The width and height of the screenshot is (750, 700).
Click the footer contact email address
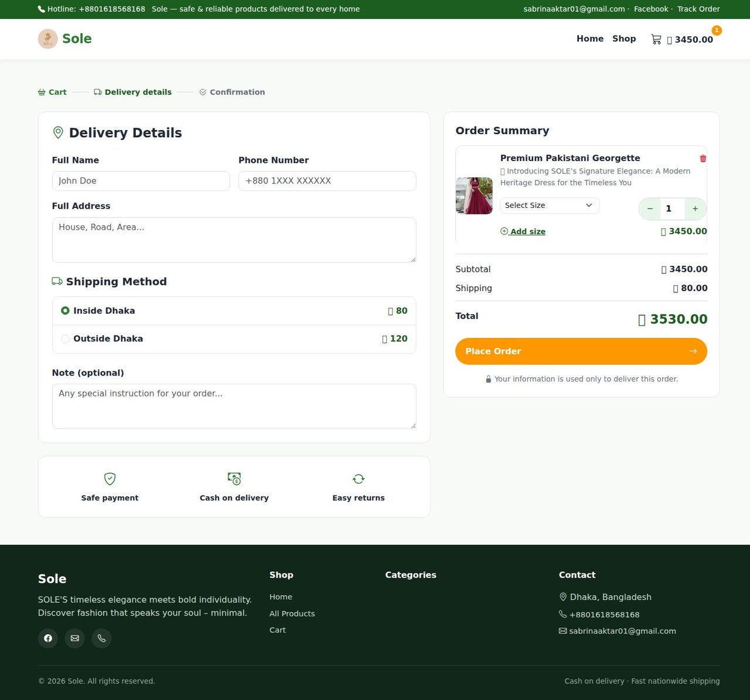click(x=622, y=631)
